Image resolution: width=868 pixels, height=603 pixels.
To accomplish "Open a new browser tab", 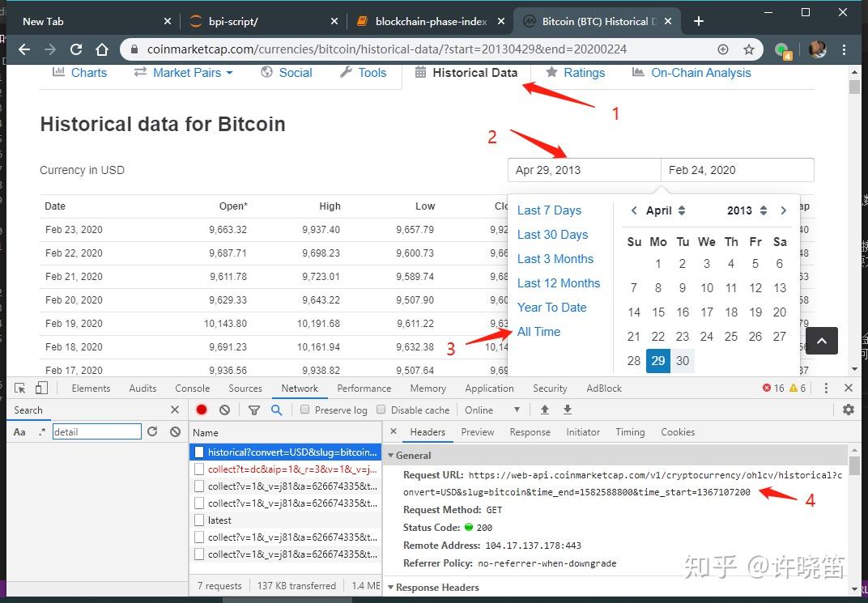I will (699, 22).
